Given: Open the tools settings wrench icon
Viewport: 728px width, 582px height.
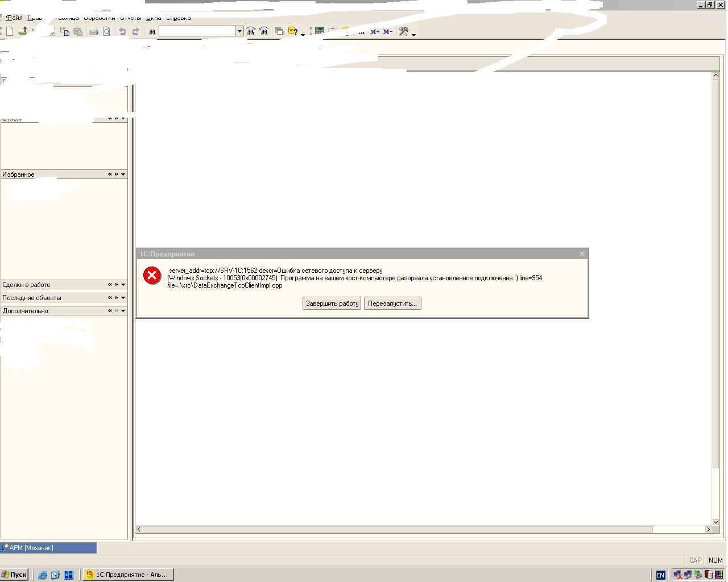Looking at the screenshot, I should 403,31.
